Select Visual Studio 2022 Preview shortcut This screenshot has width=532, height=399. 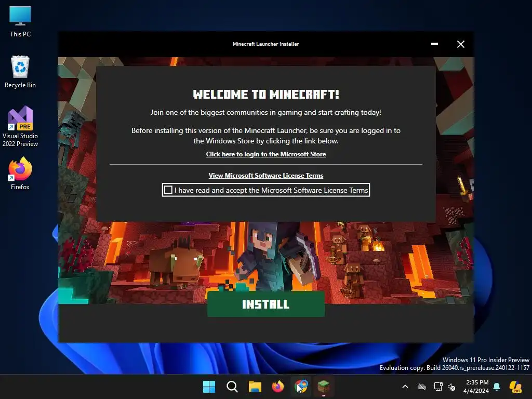click(x=20, y=126)
